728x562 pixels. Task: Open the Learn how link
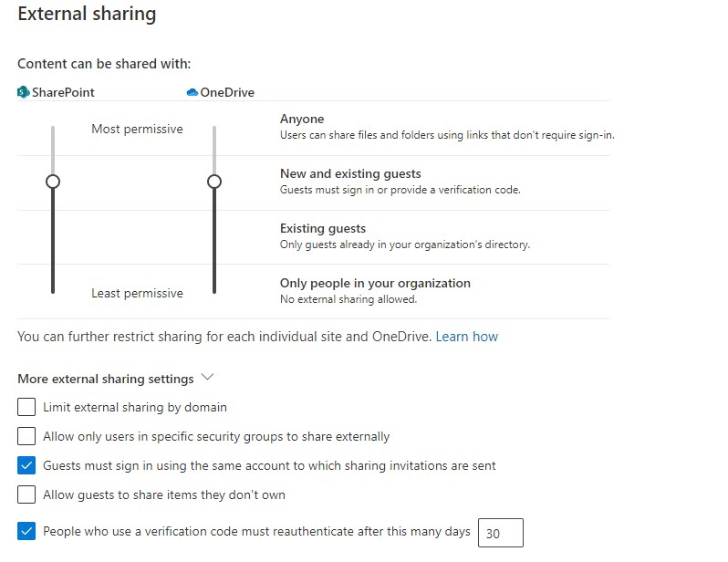(x=466, y=337)
